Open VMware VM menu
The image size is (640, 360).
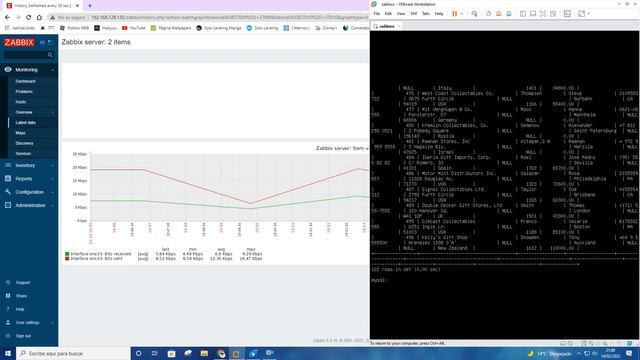(x=414, y=13)
